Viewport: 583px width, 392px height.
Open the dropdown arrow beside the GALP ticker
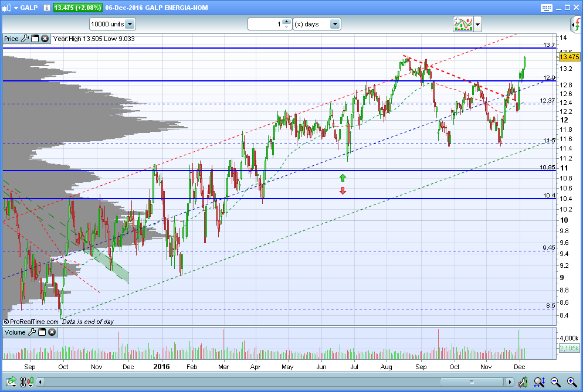point(16,8)
